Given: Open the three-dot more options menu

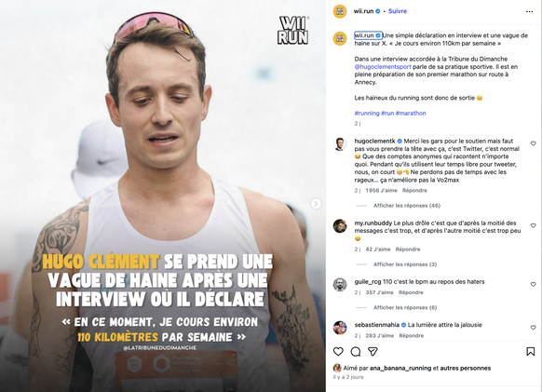Looking at the screenshot, I should click(529, 11).
